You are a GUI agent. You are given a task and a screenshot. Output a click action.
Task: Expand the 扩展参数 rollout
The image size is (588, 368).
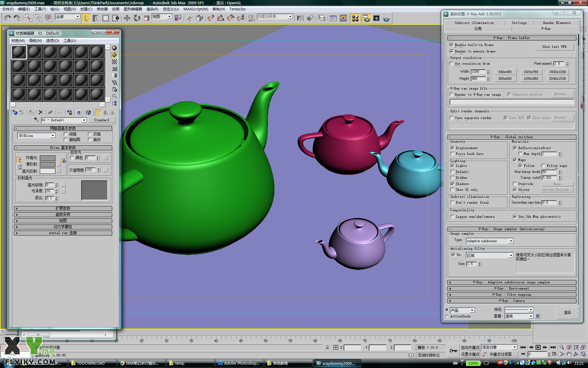pos(63,209)
